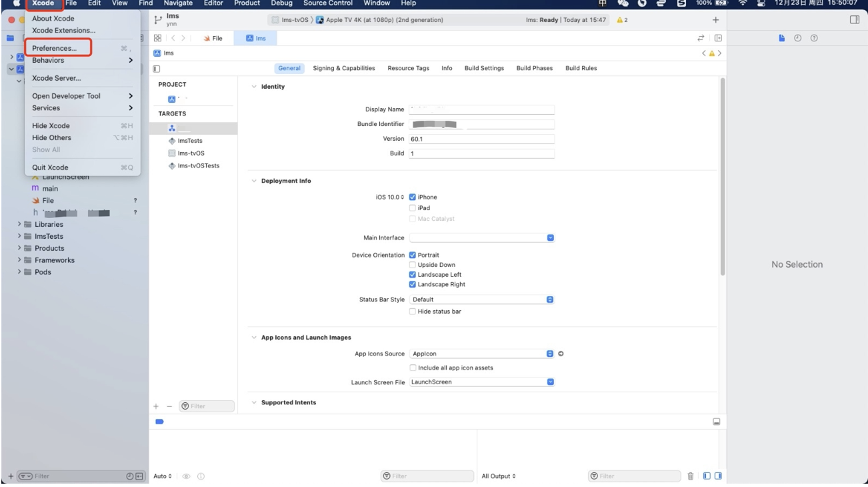
Task: Check Hide status bar
Action: (413, 311)
